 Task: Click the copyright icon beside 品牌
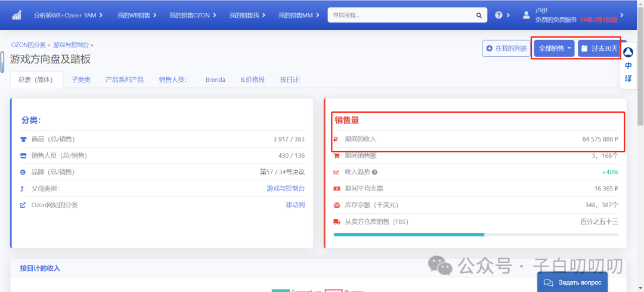click(23, 173)
